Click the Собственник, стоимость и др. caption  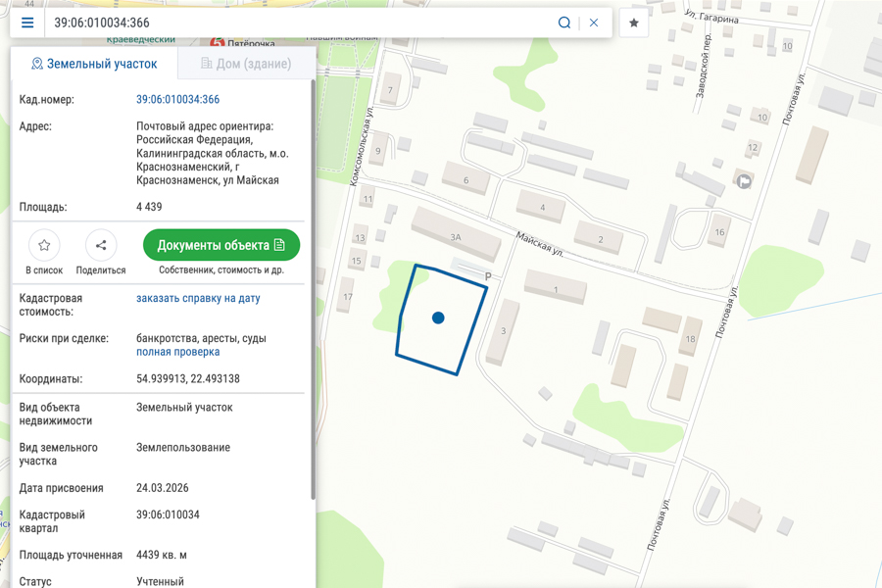(221, 270)
